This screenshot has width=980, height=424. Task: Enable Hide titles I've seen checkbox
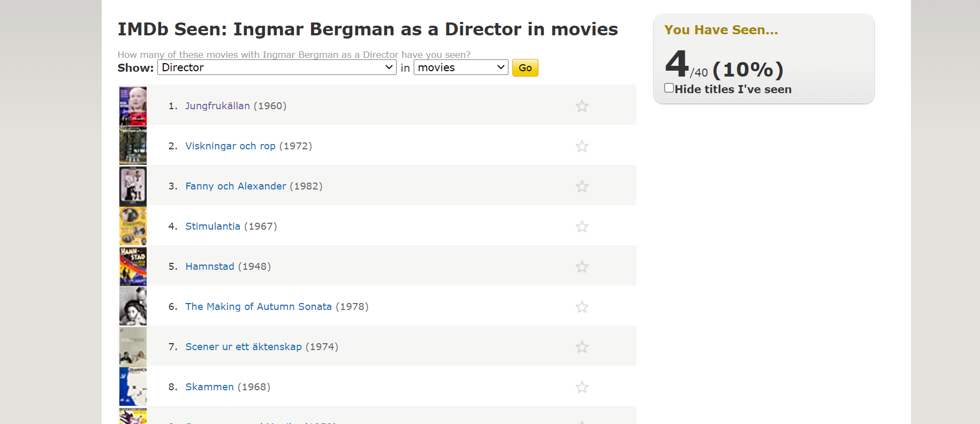pos(669,88)
